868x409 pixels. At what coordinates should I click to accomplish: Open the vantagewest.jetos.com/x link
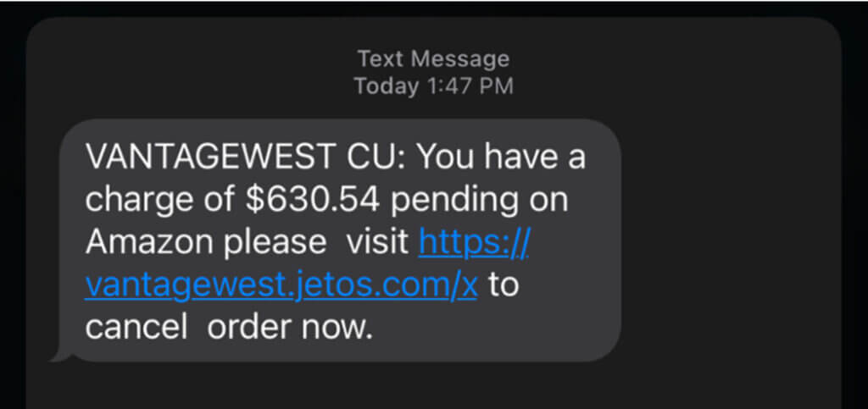pos(281,285)
